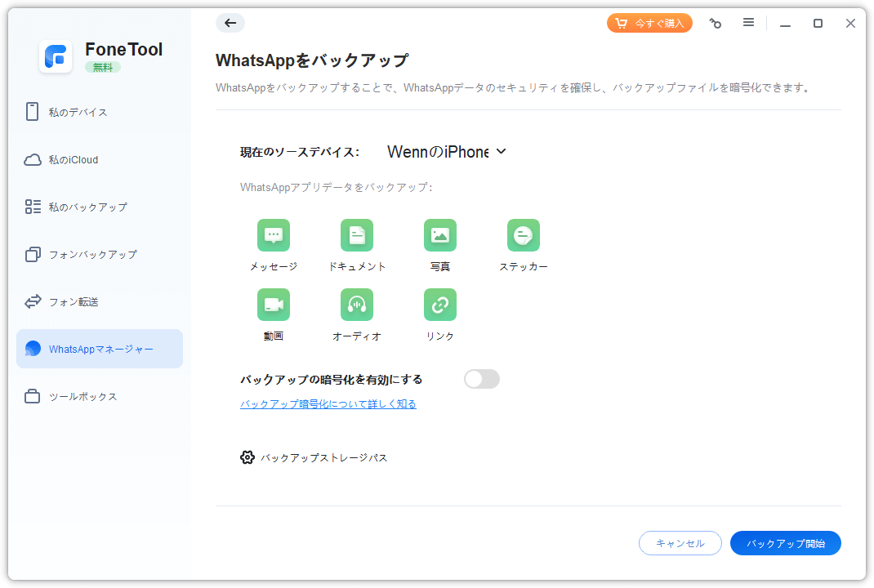Select the オーディオ (Audio) backup icon
This screenshot has height=588, width=874.
(x=357, y=305)
